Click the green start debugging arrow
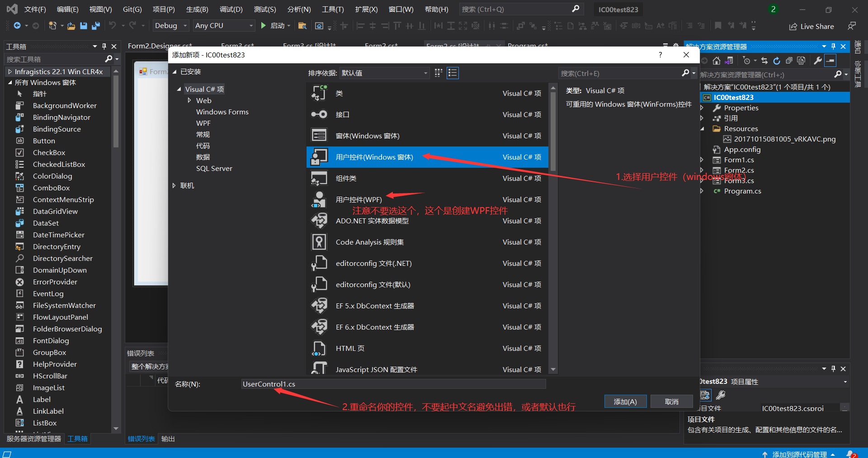This screenshot has height=458, width=868. [263, 26]
